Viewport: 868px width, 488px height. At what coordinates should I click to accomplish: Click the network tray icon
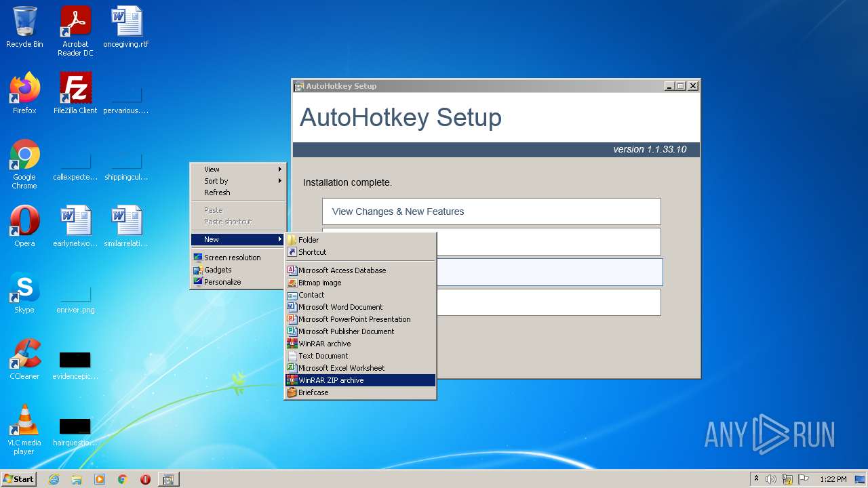click(787, 479)
